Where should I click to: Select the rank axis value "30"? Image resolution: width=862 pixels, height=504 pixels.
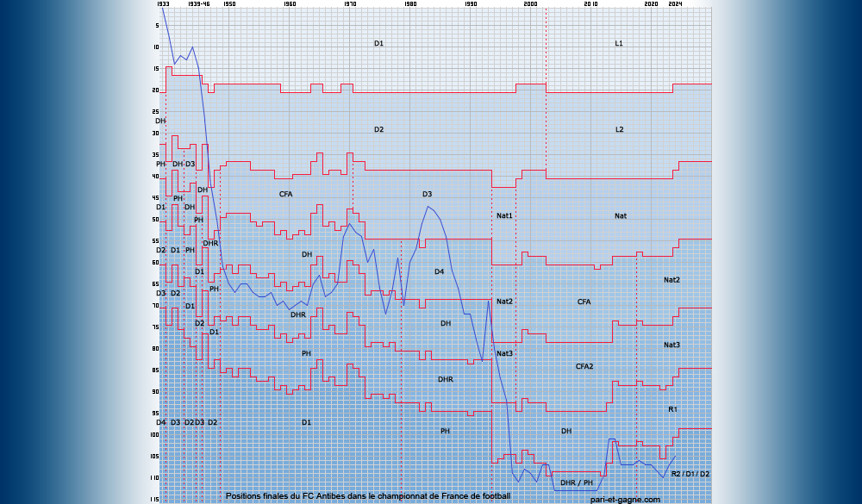(x=156, y=133)
